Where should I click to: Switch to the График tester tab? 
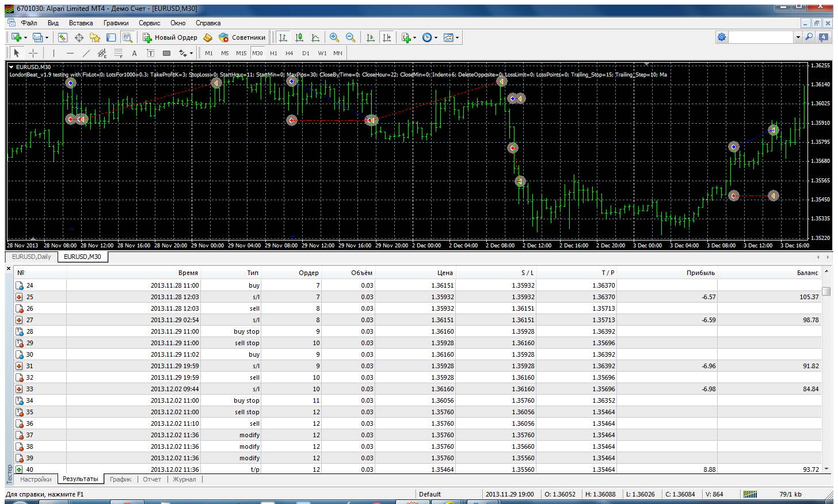pos(121,479)
